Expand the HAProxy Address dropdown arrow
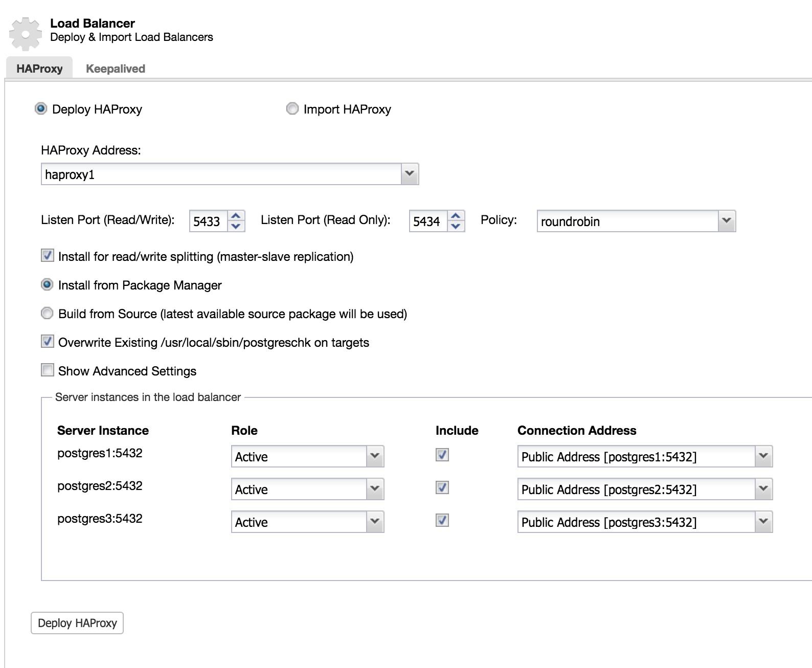 click(x=409, y=174)
